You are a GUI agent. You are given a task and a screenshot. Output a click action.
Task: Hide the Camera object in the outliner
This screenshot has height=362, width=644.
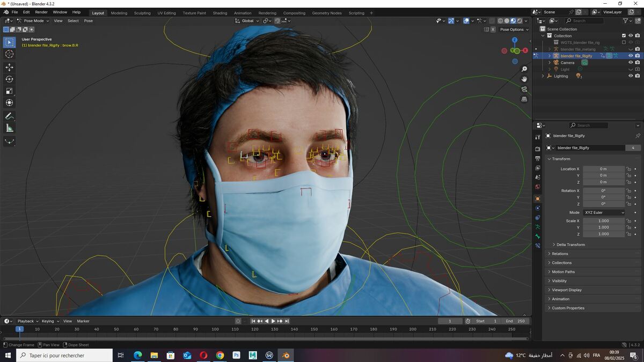tap(631, 62)
